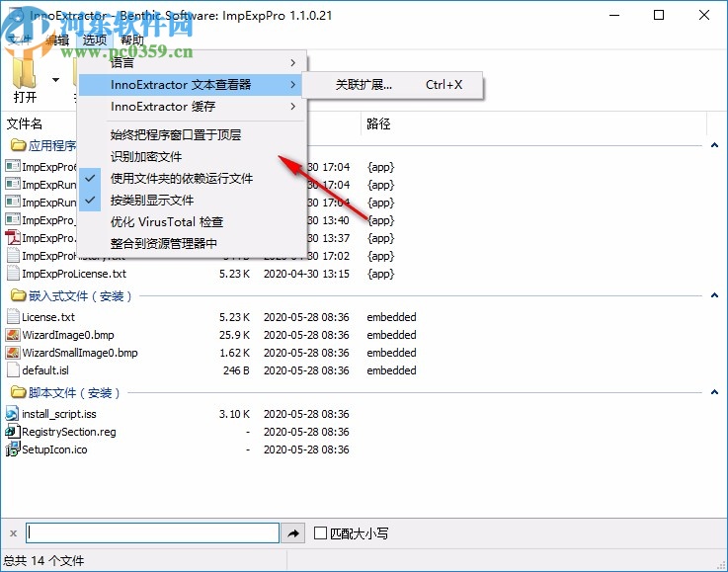Enable the 匹配大小写 checkbox

320,533
